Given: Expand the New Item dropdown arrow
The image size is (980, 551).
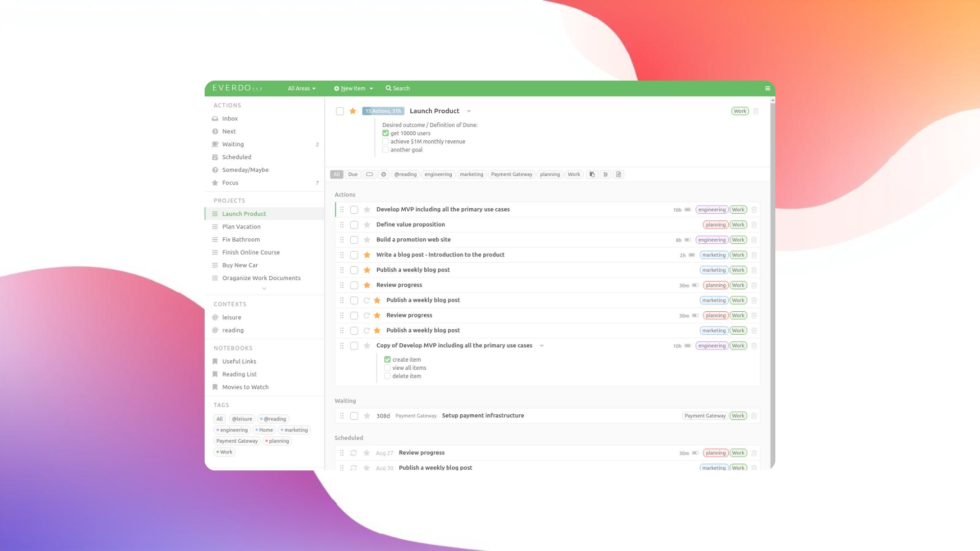Looking at the screenshot, I should click(372, 88).
